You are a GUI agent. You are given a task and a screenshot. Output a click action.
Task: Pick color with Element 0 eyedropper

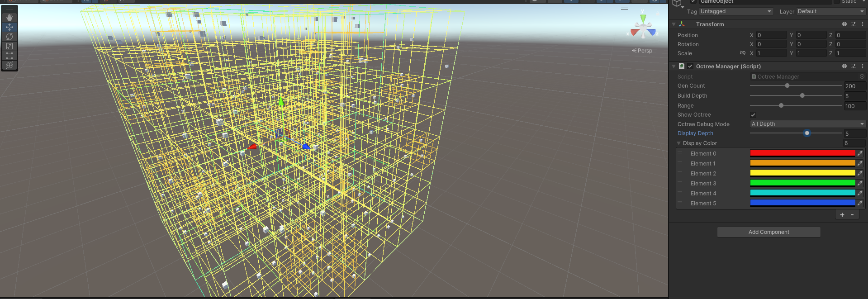coord(860,153)
